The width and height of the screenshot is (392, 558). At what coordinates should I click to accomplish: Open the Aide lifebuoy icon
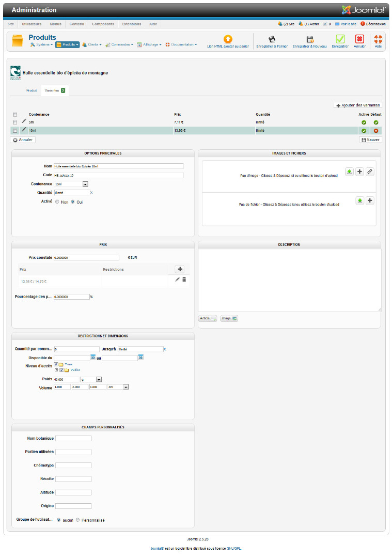click(x=378, y=39)
